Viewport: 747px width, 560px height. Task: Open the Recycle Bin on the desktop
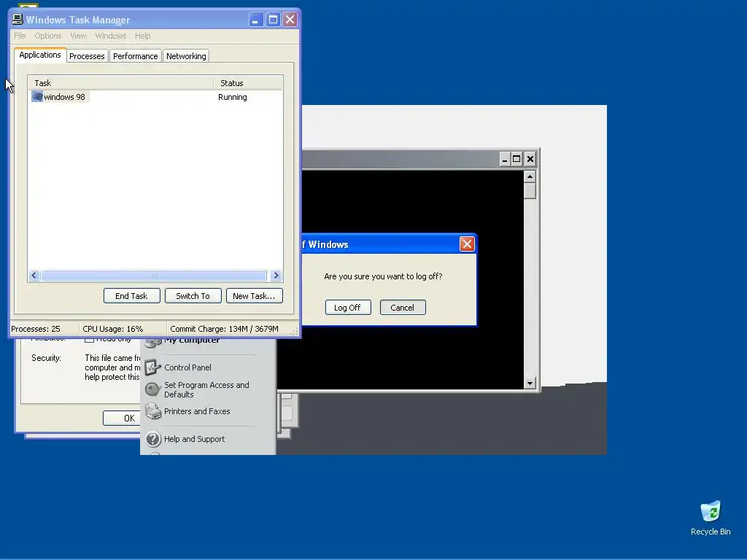click(711, 518)
